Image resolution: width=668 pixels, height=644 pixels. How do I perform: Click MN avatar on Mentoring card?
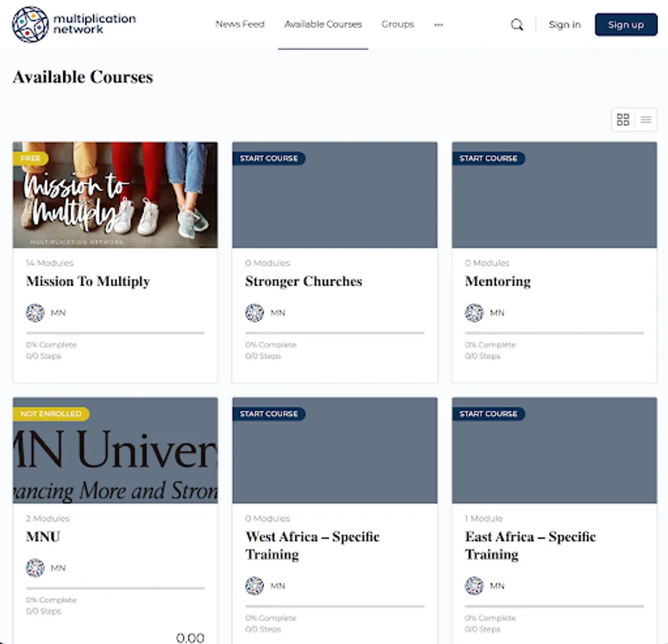(474, 313)
